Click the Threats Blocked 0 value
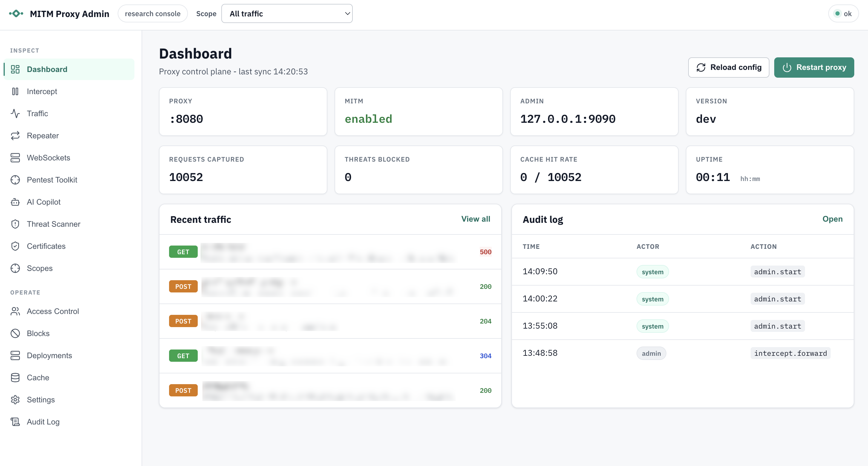 coord(348,177)
